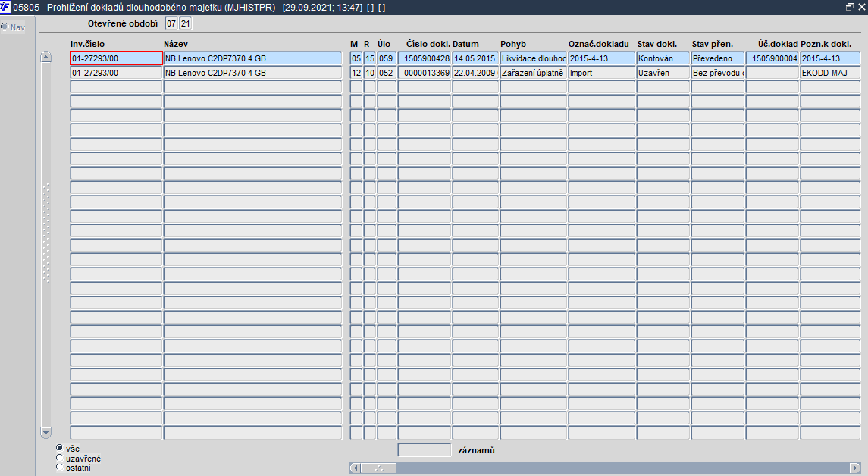Click year cell '15' in first row
Image resolution: width=868 pixels, height=476 pixels.
point(370,58)
